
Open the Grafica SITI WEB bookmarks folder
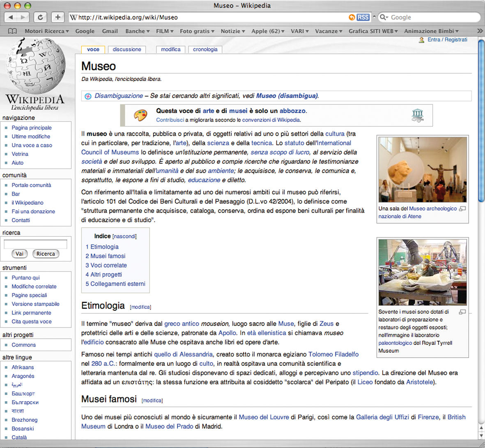pos(373,31)
